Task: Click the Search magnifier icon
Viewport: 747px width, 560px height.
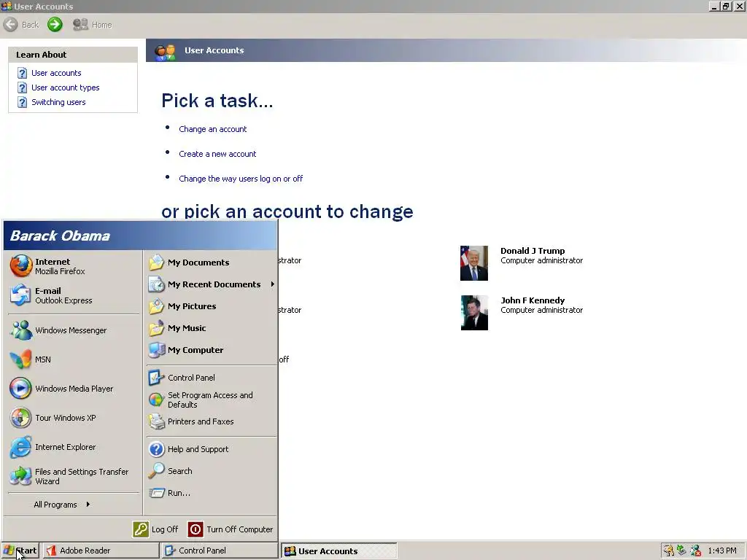Action: pos(156,471)
